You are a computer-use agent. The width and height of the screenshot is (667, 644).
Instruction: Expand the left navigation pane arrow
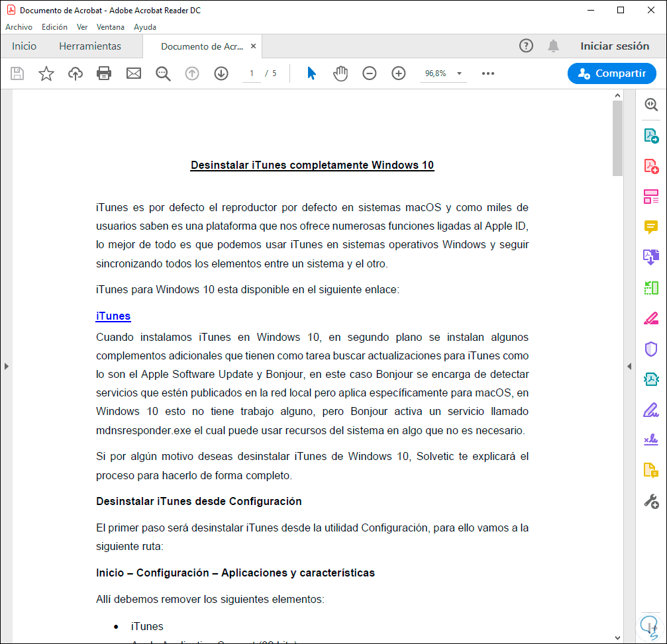[x=6, y=366]
